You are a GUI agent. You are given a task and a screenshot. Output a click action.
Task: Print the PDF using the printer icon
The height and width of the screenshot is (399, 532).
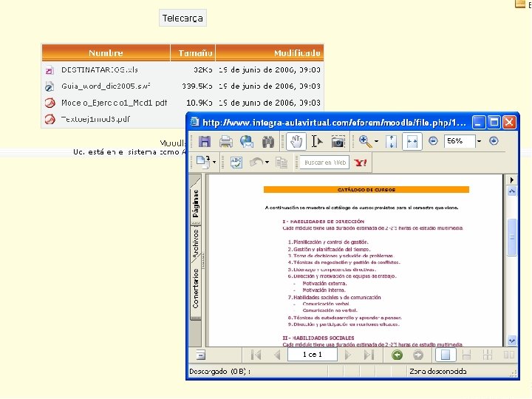click(x=226, y=141)
